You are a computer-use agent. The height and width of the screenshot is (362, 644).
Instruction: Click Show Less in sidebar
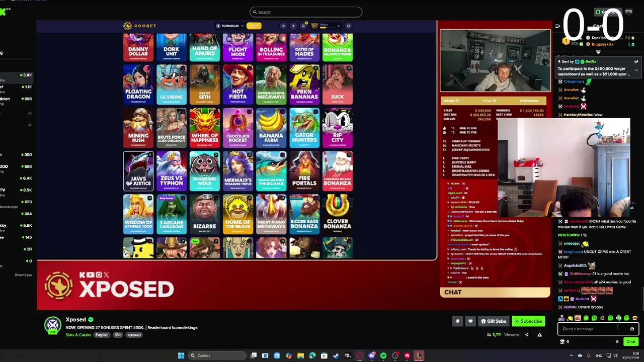click(x=23, y=275)
